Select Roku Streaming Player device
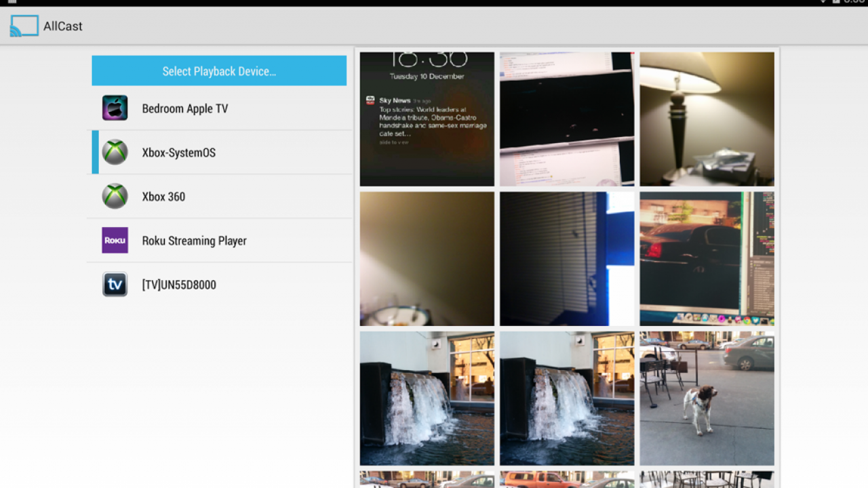This screenshot has width=868, height=488. pyautogui.click(x=194, y=241)
